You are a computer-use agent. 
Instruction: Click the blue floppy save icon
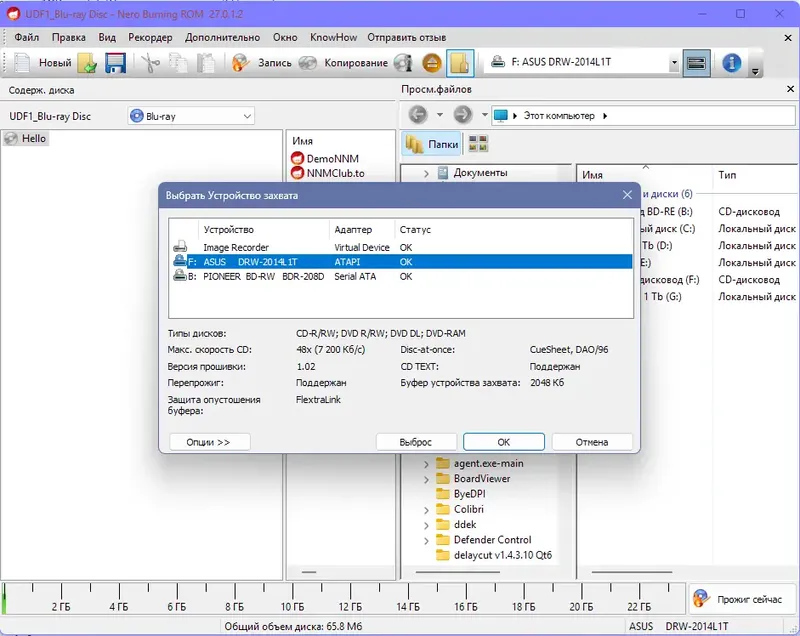pos(115,63)
